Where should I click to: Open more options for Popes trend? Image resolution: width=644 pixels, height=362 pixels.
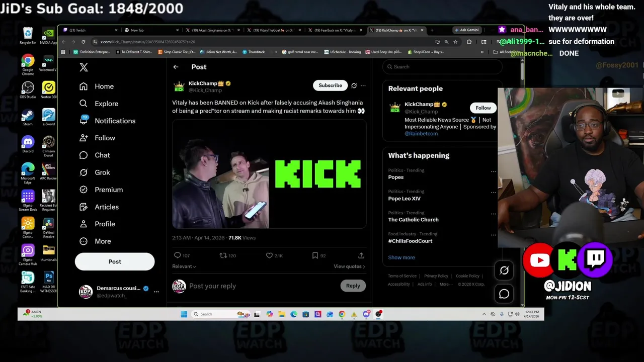(x=493, y=171)
